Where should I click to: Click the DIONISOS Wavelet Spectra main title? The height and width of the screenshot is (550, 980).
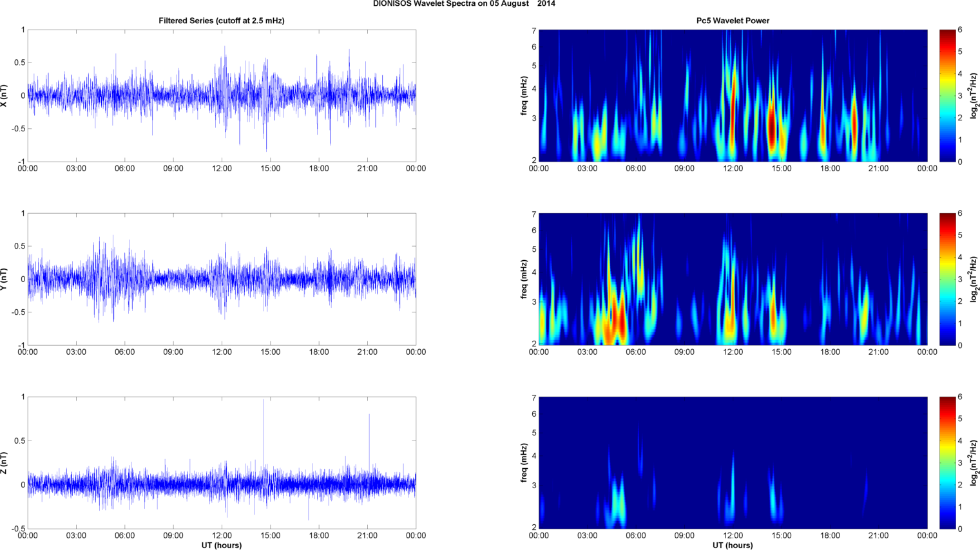point(464,4)
